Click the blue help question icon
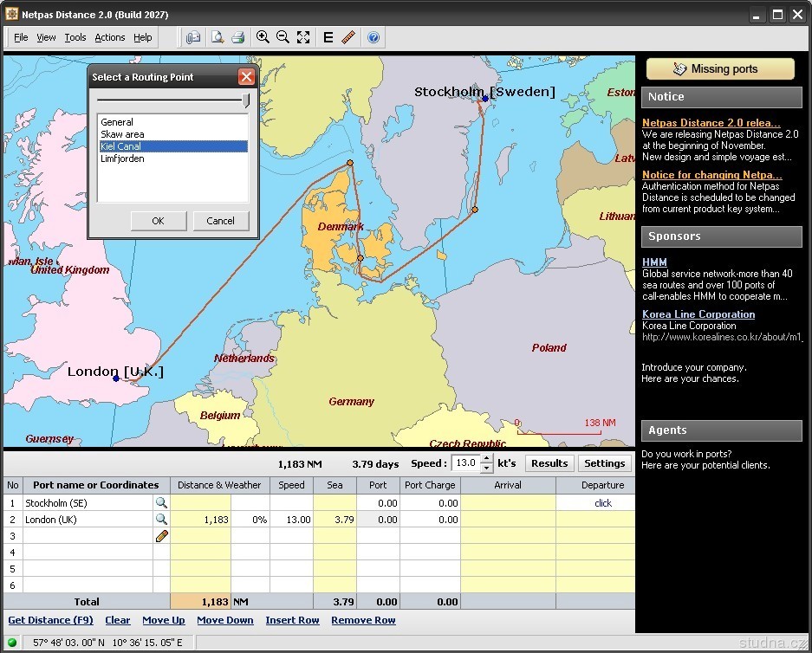The height and width of the screenshot is (653, 812). coord(374,37)
